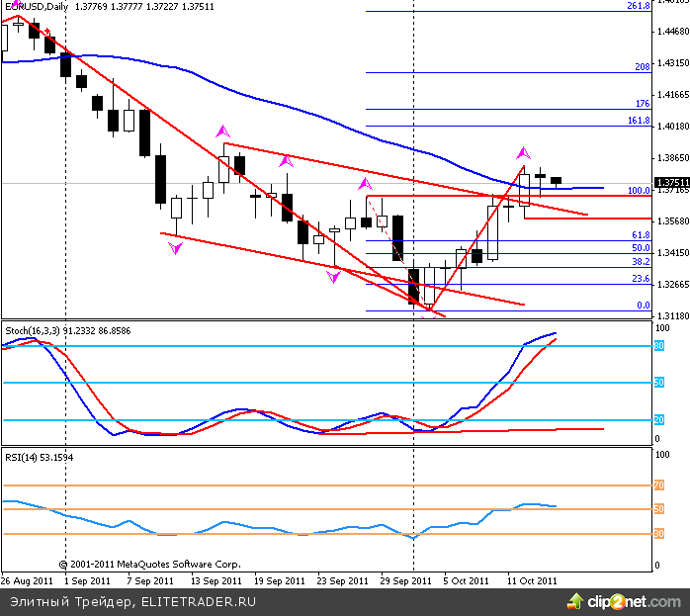690x616 pixels.
Task: Click the Fibonacci 0.0 level label
Action: coord(642,306)
